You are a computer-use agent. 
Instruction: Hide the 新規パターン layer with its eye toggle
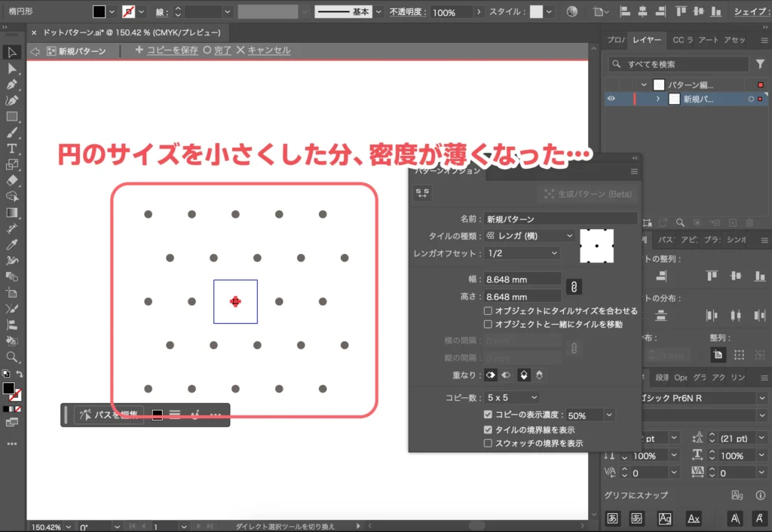[611, 99]
